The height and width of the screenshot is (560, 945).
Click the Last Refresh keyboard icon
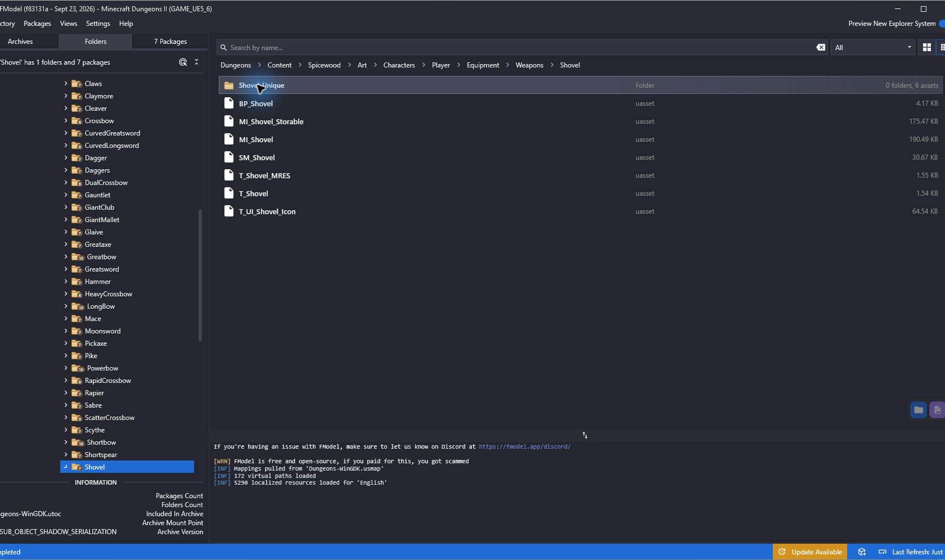[883, 552]
